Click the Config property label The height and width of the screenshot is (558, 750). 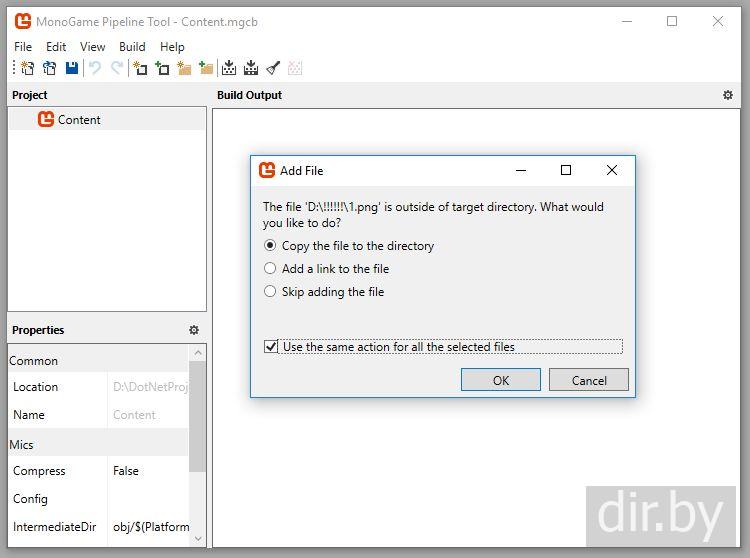coord(30,499)
